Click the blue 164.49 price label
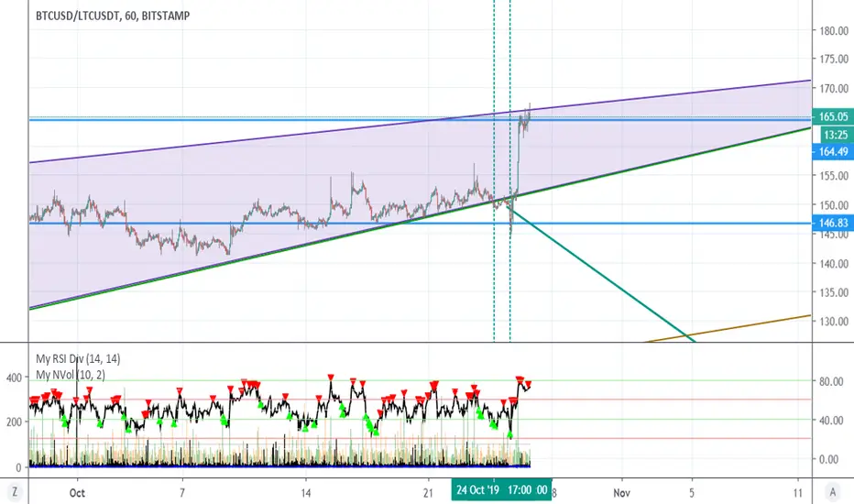The image size is (854, 504). coord(833,151)
